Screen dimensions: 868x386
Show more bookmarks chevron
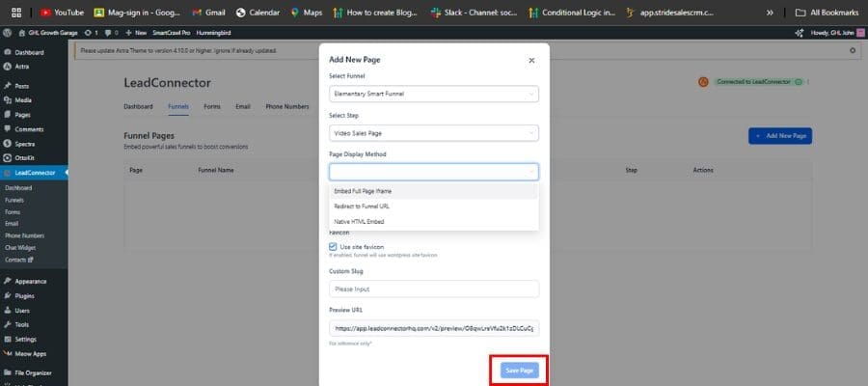click(770, 13)
